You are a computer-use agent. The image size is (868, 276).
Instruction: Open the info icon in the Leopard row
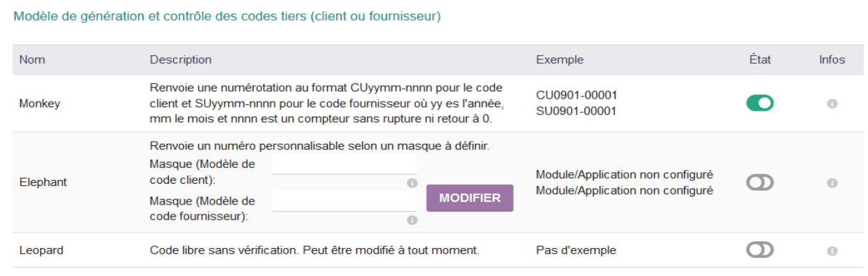[832, 251]
